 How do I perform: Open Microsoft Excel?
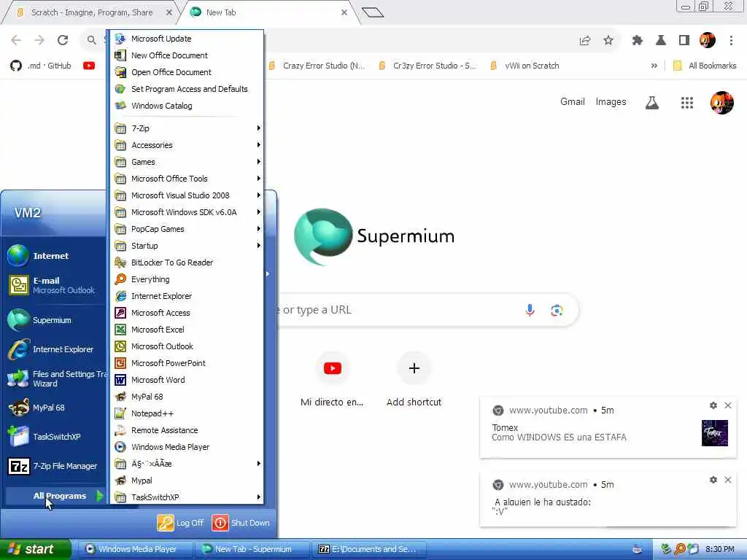click(x=187, y=330)
